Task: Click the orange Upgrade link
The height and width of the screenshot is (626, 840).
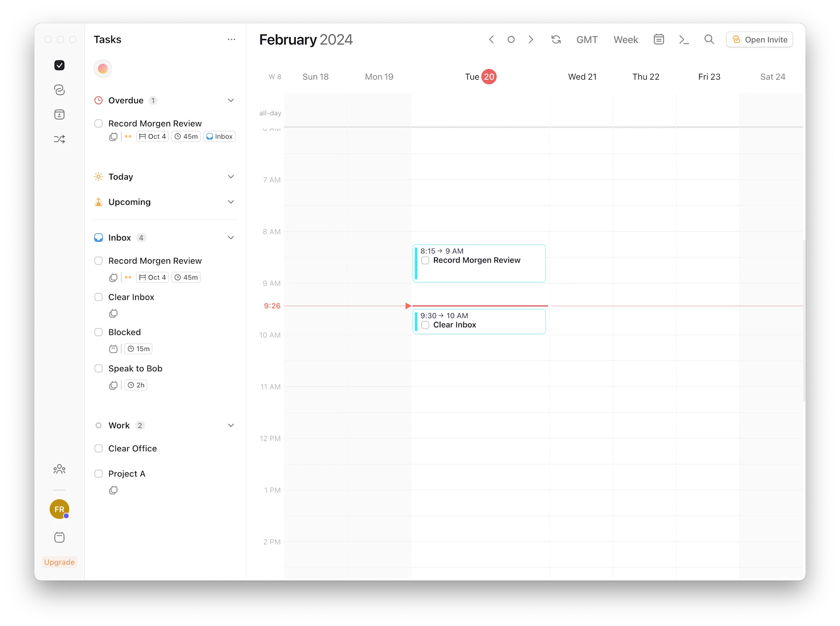Action: [59, 562]
